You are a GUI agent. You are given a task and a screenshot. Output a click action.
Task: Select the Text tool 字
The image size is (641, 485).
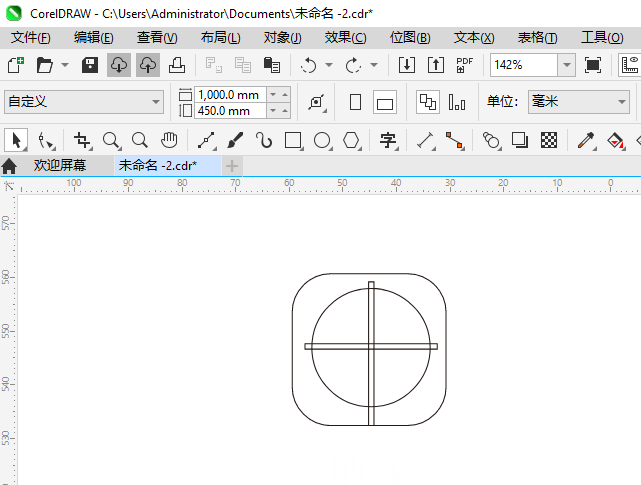[388, 141]
